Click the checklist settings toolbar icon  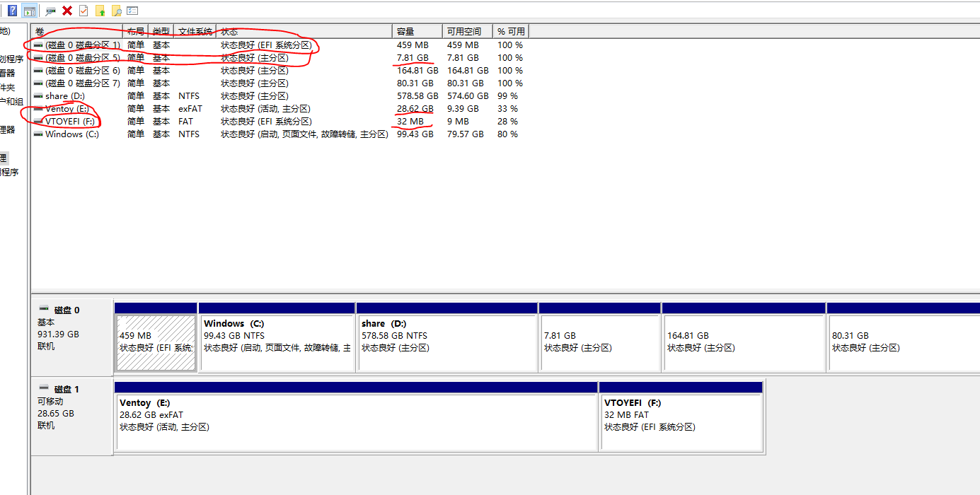tap(132, 11)
